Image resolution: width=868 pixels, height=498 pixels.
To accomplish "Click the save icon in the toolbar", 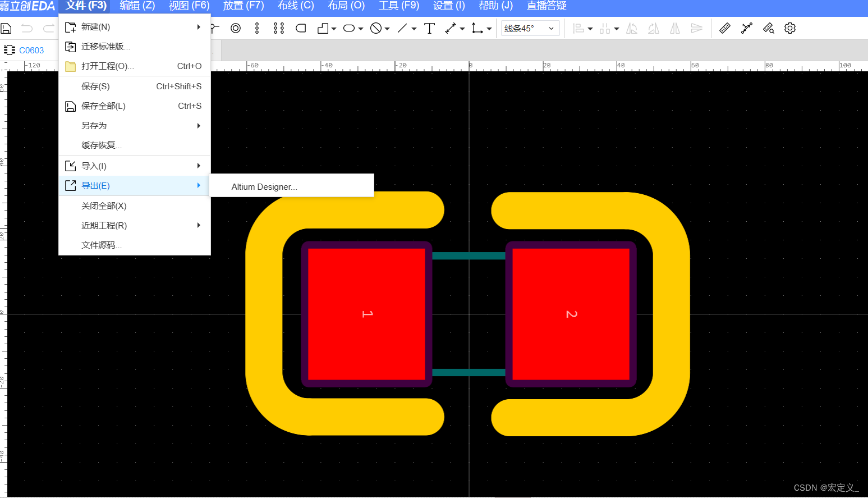I will pyautogui.click(x=6, y=28).
